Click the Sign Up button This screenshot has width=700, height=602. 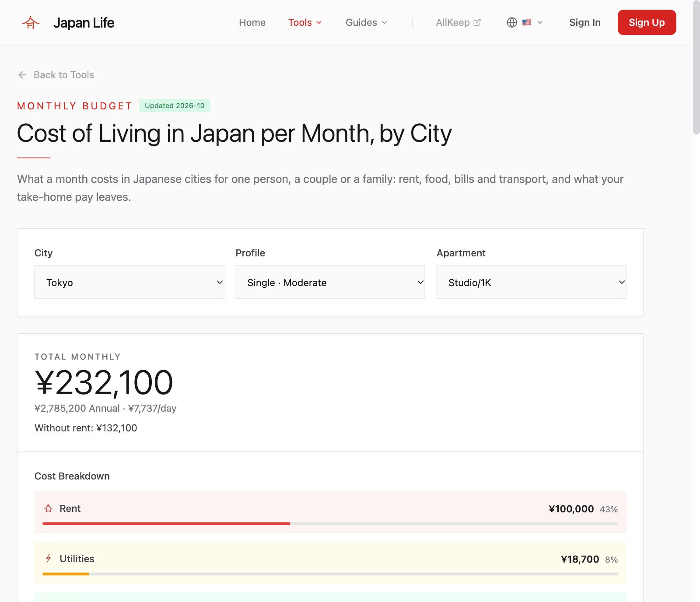(647, 22)
